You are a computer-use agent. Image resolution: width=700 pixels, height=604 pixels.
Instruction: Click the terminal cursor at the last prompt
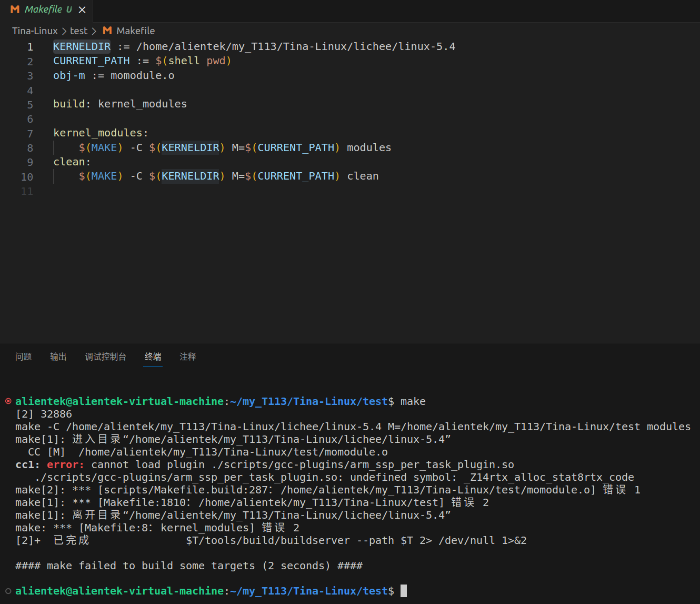[404, 591]
